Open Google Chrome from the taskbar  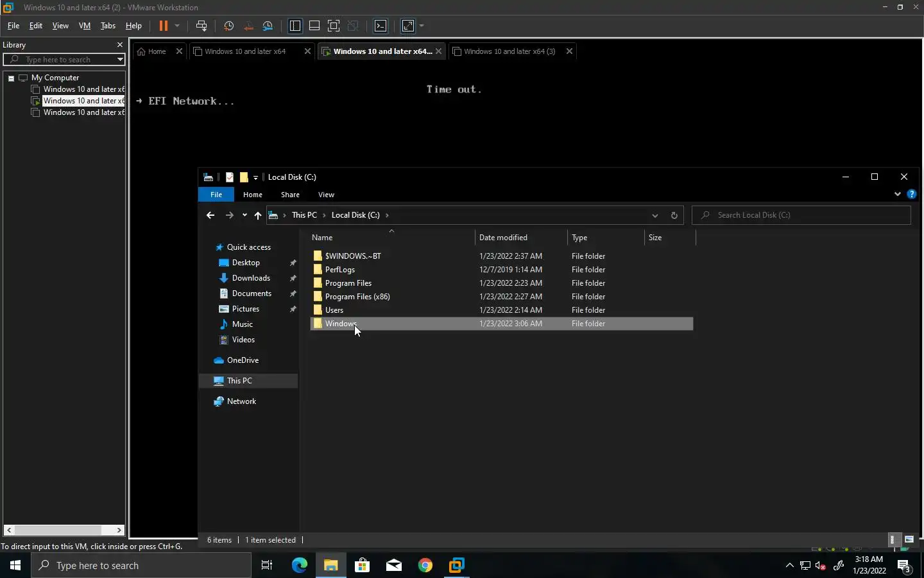425,565
